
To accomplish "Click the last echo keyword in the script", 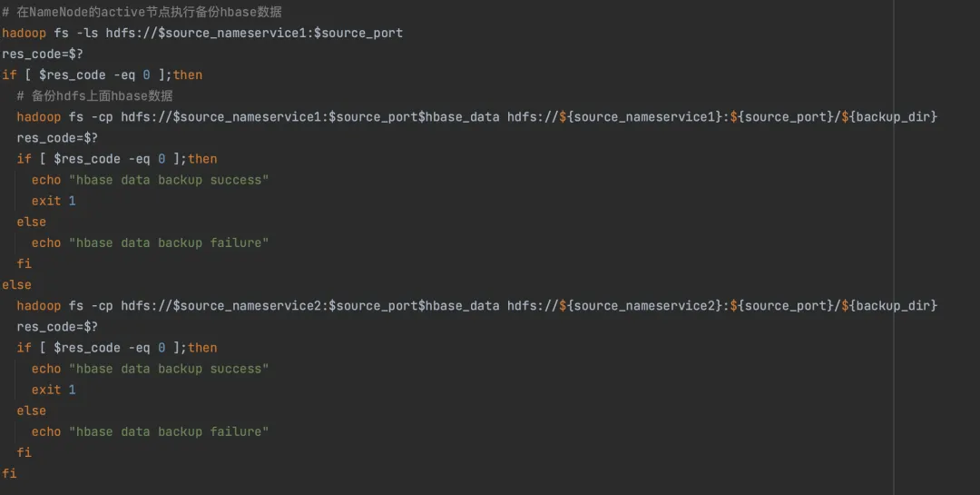I will click(x=46, y=431).
